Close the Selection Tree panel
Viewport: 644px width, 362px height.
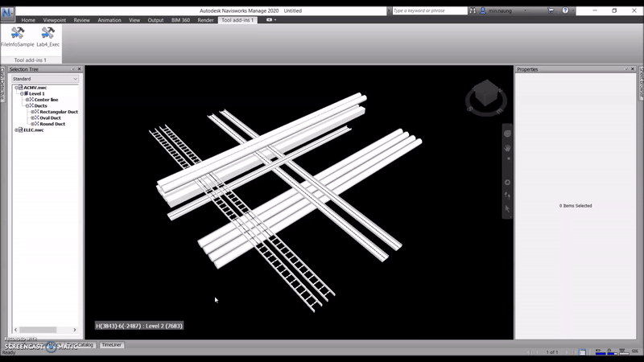pyautogui.click(x=79, y=70)
